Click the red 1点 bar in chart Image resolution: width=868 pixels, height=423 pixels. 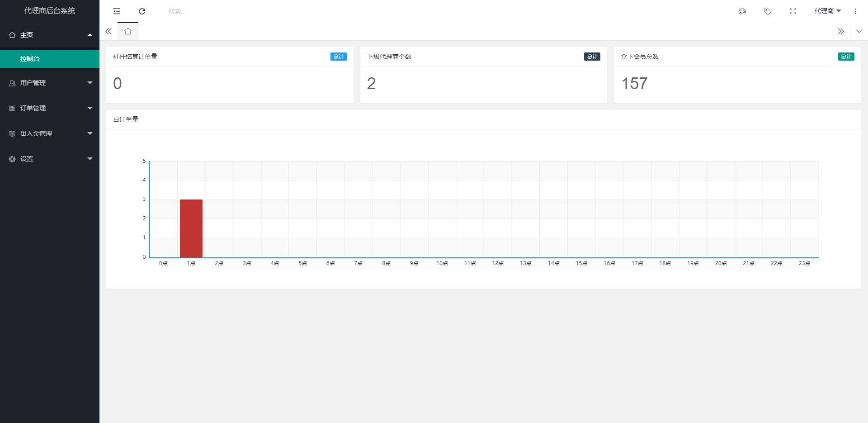click(191, 228)
